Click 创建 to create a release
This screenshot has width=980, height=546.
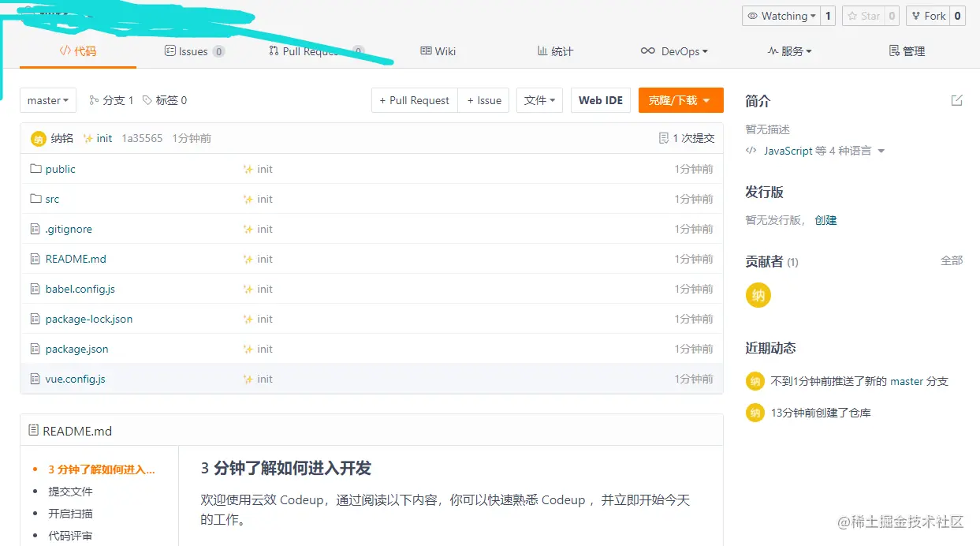click(x=825, y=220)
